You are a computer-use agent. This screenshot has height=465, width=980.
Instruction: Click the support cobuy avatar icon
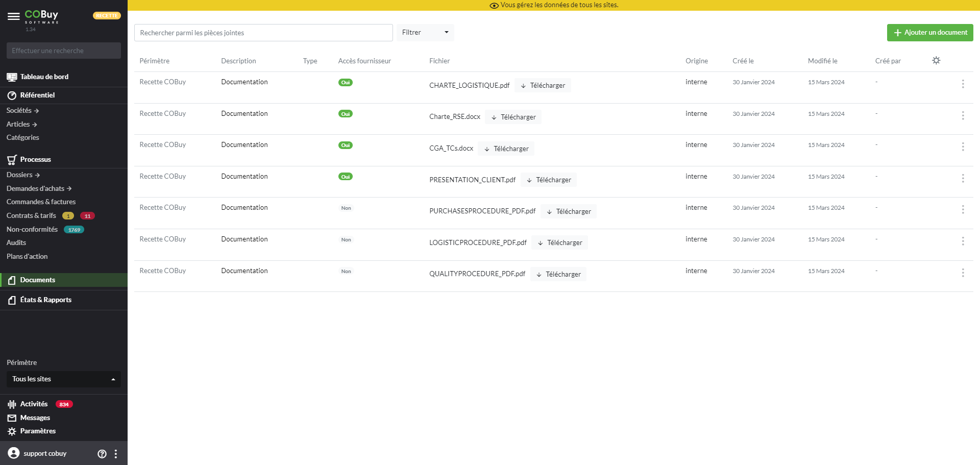[14, 453]
